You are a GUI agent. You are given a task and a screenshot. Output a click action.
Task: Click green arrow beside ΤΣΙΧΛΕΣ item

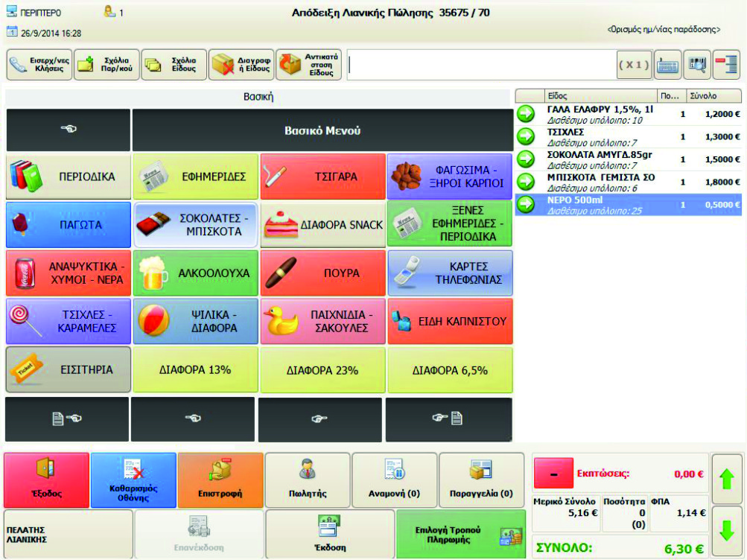tap(526, 136)
